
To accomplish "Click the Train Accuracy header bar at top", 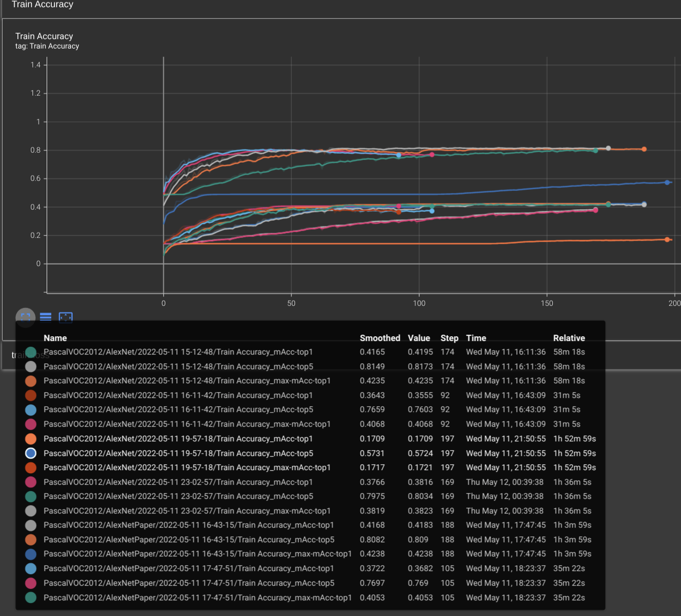I will [x=42, y=5].
